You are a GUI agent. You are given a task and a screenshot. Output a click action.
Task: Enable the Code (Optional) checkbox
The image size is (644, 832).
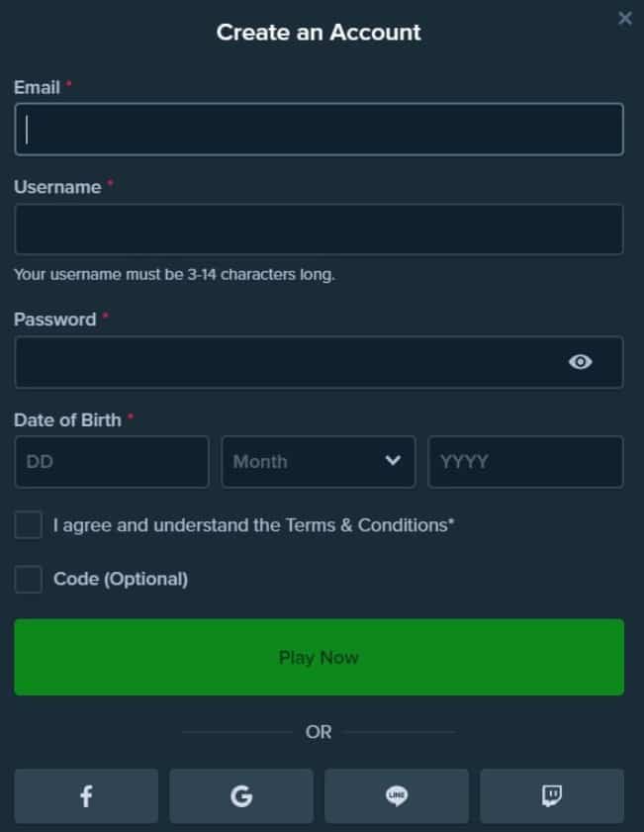[x=28, y=579]
